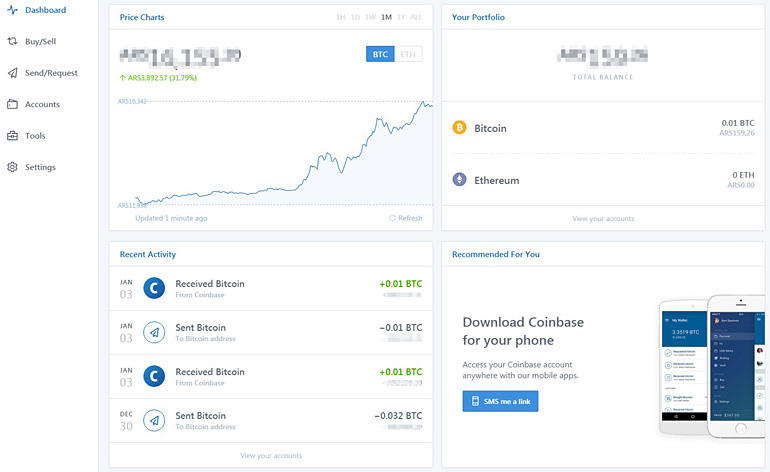Click the Dashboard pulse icon in sidebar
Image resolution: width=770 pixels, height=472 pixels.
click(12, 10)
